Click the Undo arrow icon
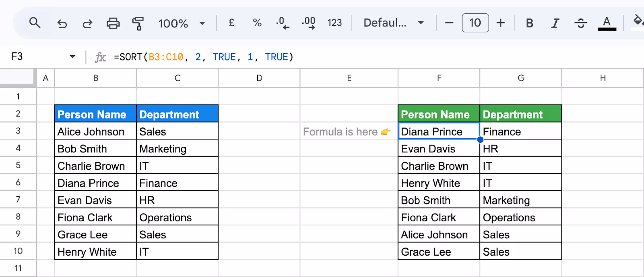644x277 pixels. click(x=62, y=23)
